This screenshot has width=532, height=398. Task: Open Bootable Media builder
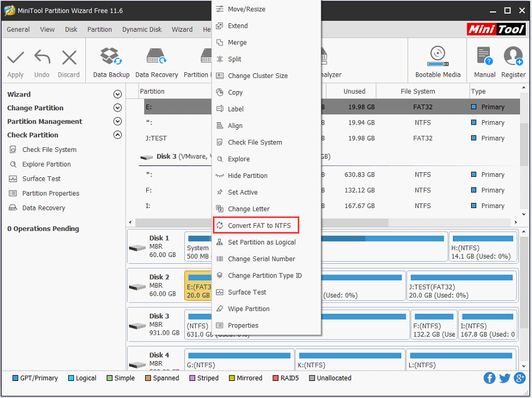pos(438,62)
